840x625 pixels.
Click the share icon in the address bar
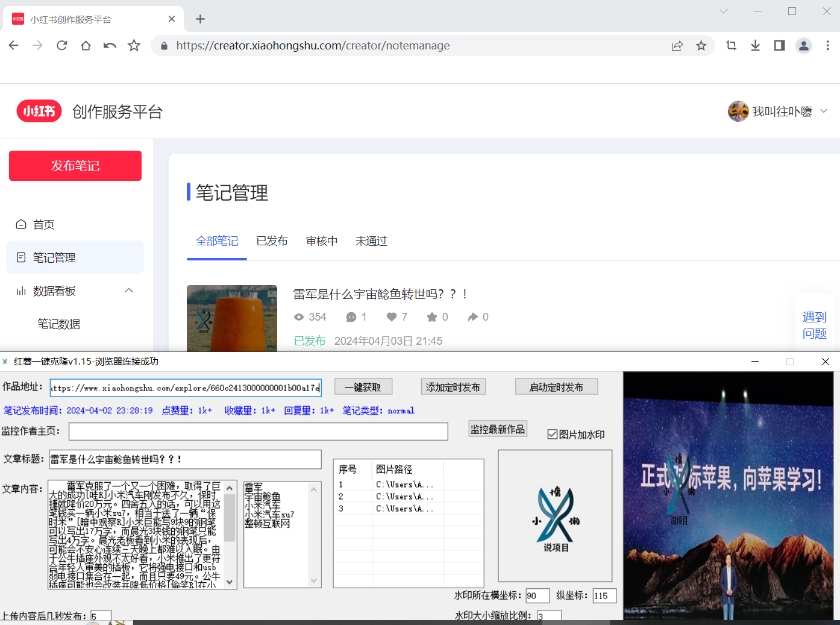(677, 45)
